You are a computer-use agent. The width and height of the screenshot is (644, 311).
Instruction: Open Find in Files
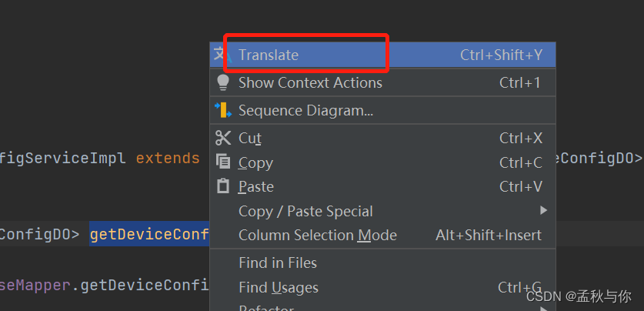click(278, 263)
